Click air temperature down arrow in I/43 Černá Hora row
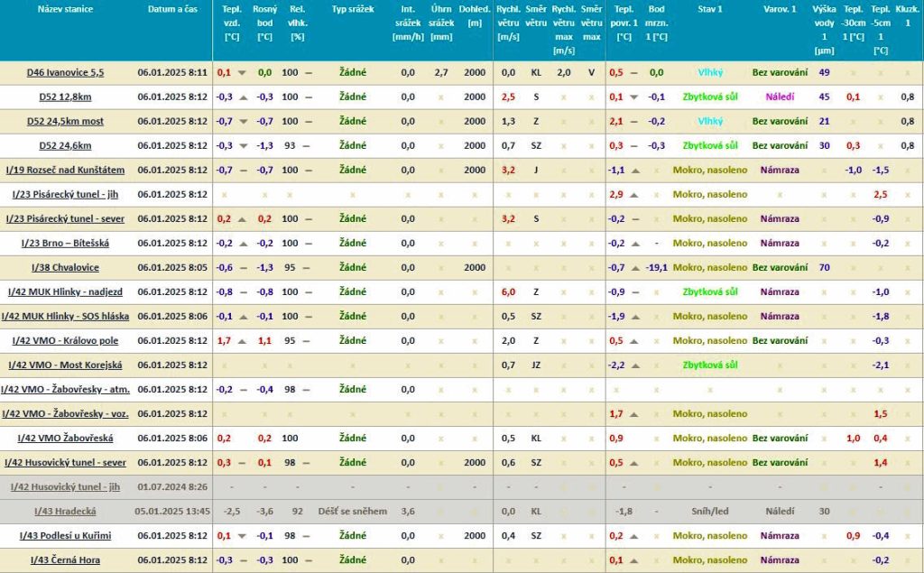 pos(242,560)
